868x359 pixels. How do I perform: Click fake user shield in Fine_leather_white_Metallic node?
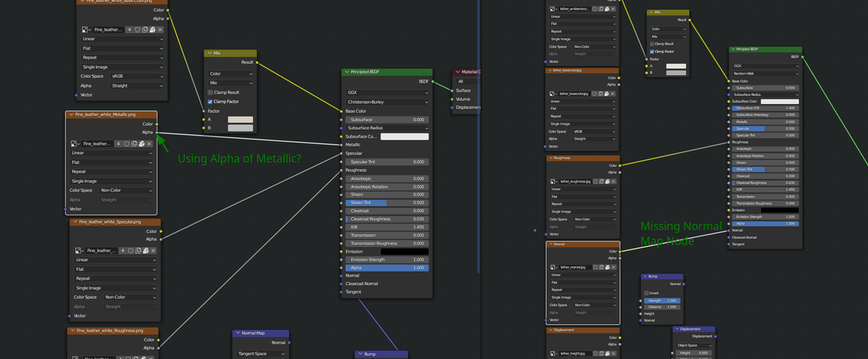pos(126,144)
